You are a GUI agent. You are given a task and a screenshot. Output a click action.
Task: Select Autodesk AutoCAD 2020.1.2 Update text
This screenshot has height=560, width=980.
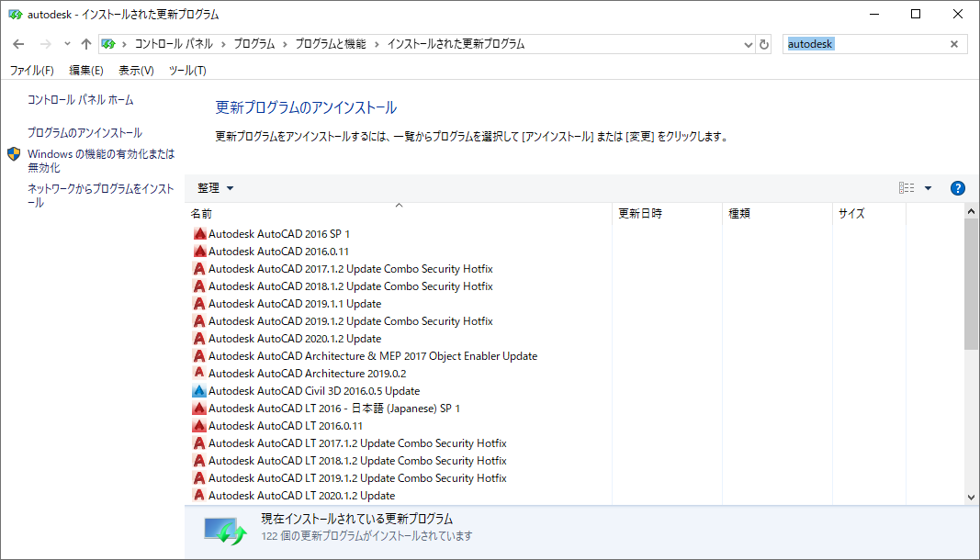pyautogui.click(x=295, y=339)
